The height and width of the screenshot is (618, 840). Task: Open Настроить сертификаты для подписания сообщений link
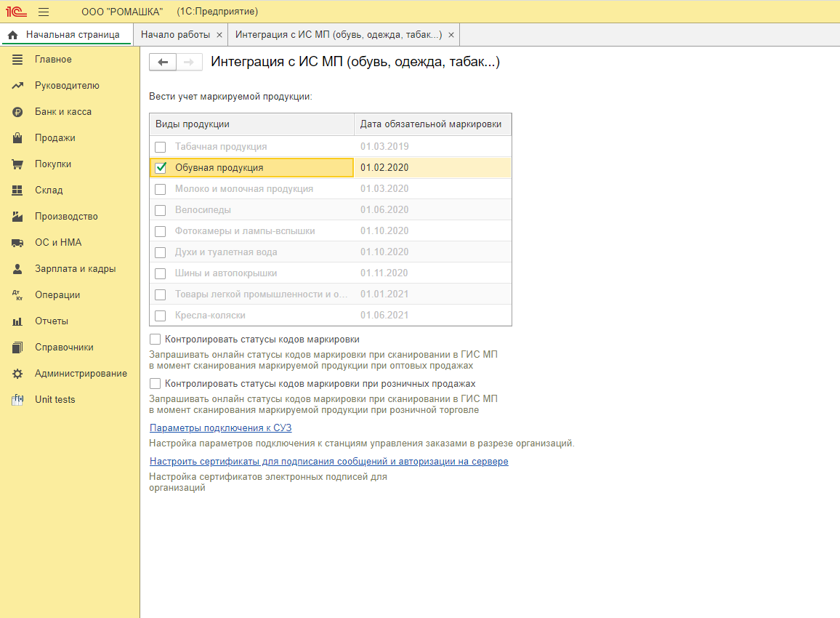pyautogui.click(x=329, y=462)
